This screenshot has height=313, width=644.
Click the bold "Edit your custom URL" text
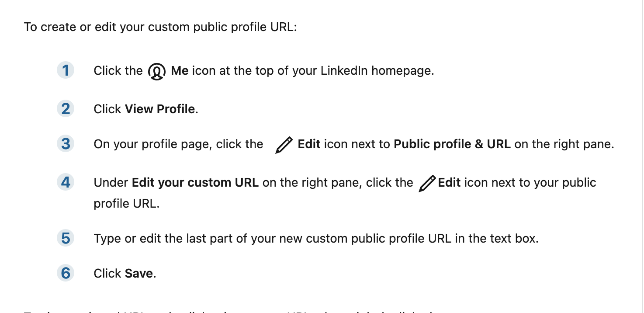click(195, 183)
